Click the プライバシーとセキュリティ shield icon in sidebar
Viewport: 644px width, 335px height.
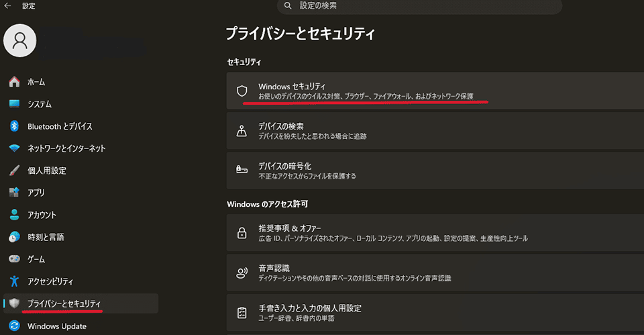click(x=14, y=303)
